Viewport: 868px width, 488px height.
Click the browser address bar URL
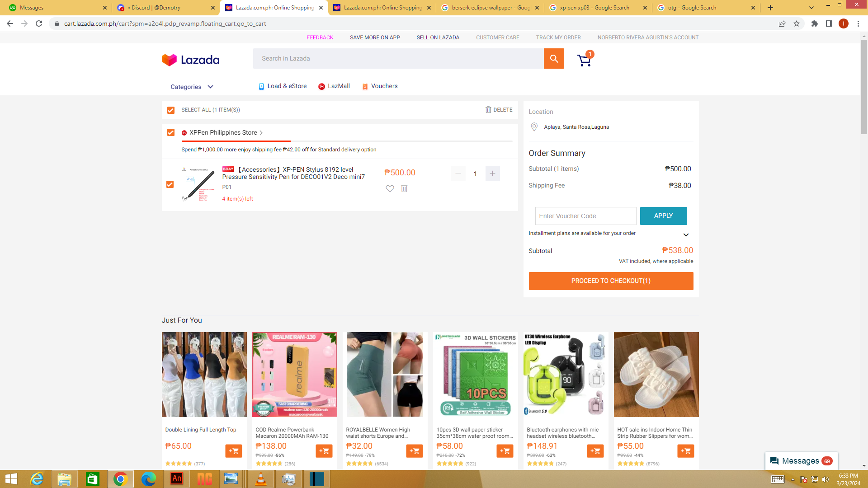tap(165, 23)
